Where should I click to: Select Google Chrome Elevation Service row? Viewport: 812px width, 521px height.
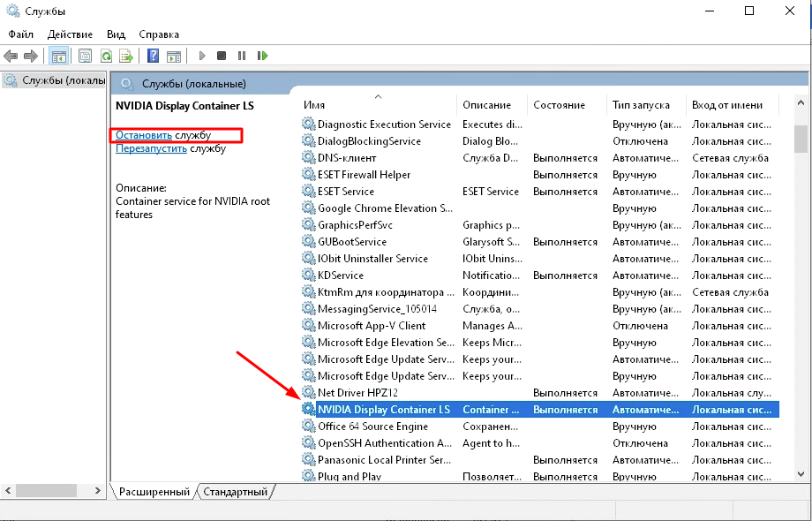pyautogui.click(x=540, y=208)
